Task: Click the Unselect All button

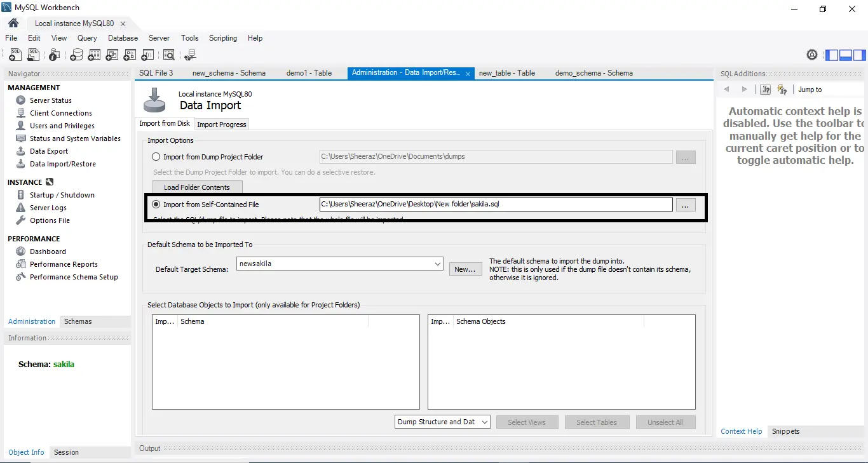Action: [x=665, y=422]
